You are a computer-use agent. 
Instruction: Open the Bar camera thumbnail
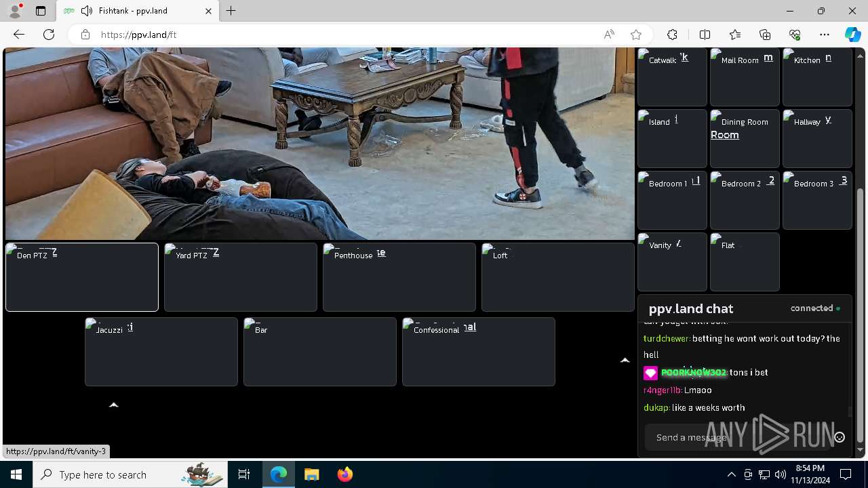(320, 352)
